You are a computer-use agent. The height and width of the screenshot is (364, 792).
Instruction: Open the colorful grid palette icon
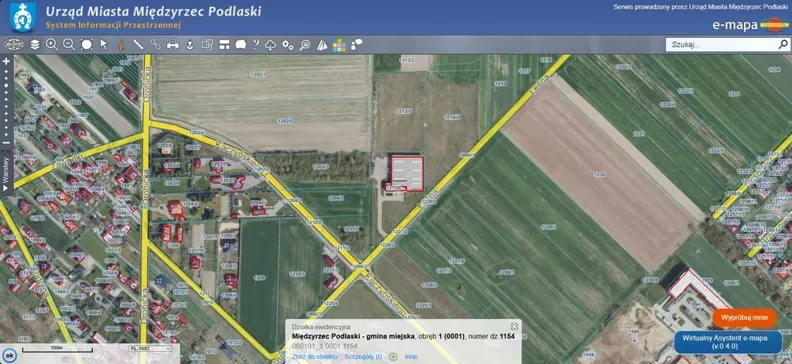coord(339,45)
